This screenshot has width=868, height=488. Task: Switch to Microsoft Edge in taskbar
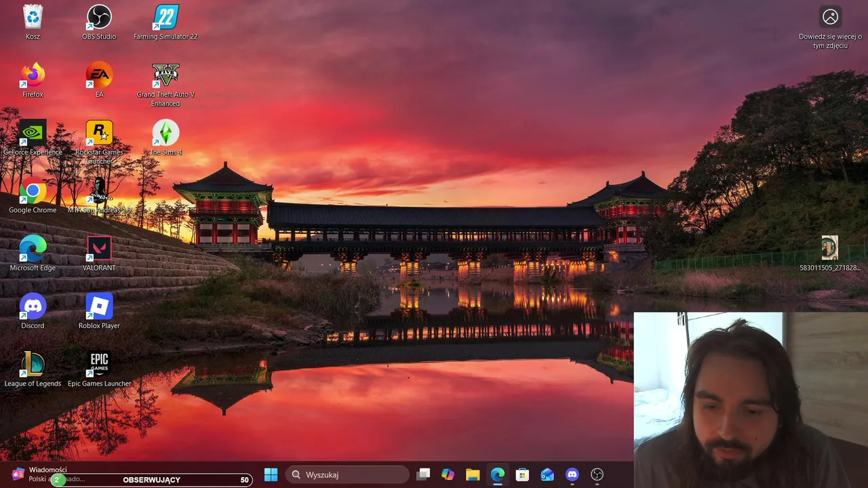point(498,474)
